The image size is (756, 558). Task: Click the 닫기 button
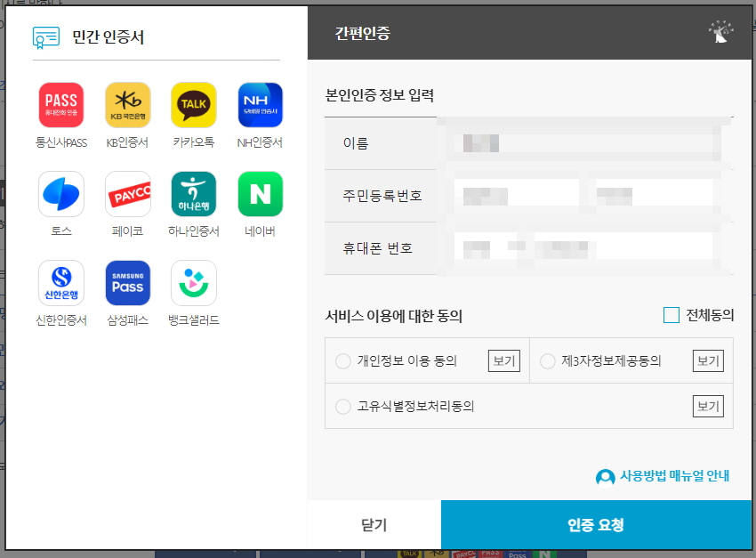374,524
